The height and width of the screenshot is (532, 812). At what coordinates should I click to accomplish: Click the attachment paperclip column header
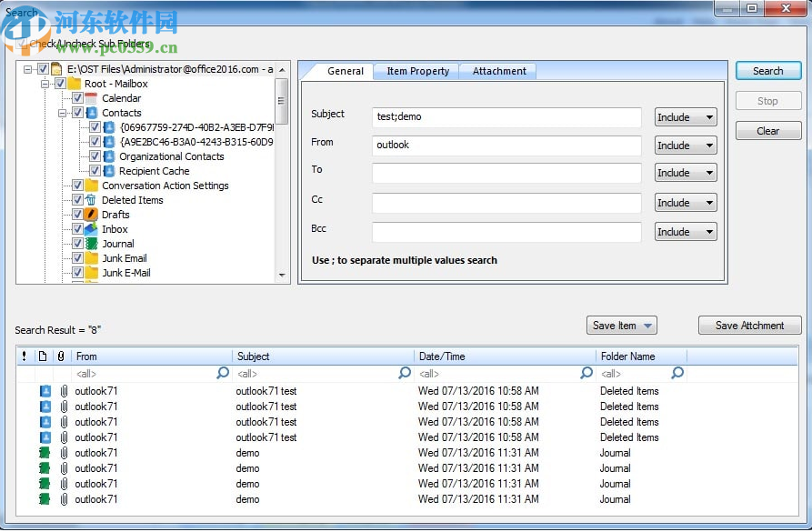coord(61,356)
